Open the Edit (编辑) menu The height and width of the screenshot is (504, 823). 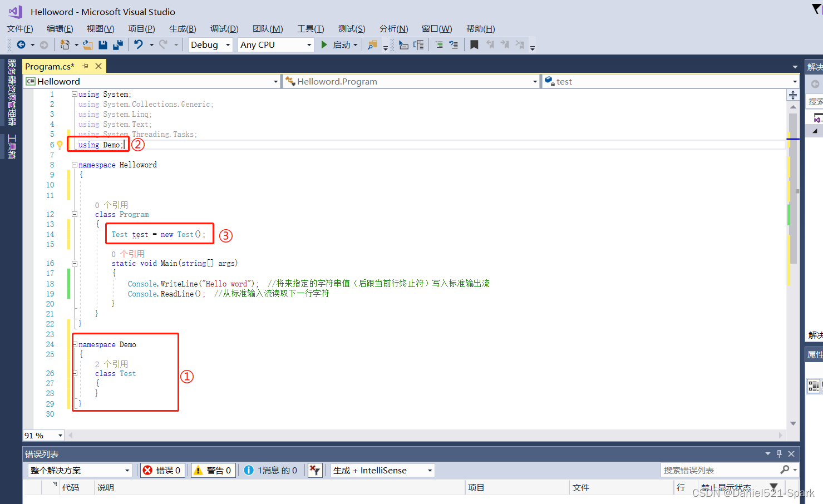coord(60,29)
